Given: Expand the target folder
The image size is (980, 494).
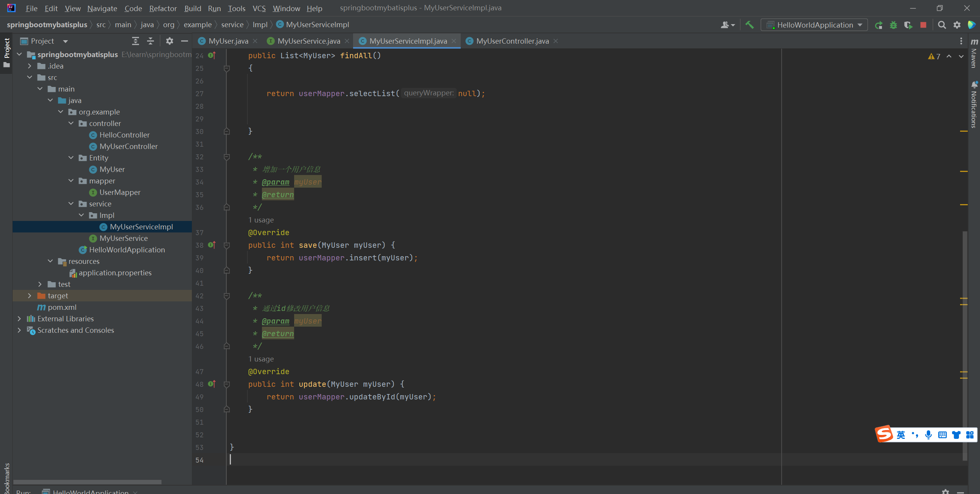Looking at the screenshot, I should click(x=29, y=296).
